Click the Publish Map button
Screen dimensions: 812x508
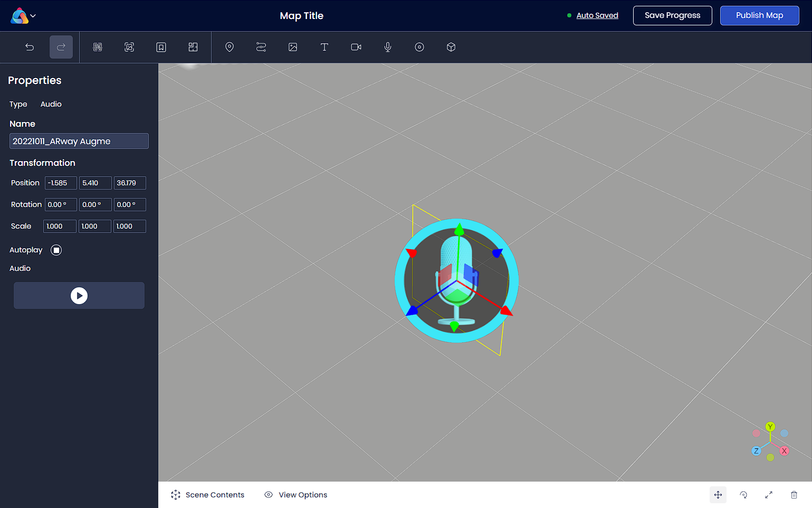click(x=759, y=15)
